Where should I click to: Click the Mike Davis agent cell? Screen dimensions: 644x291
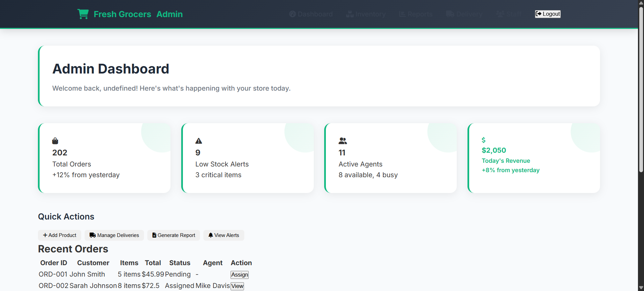[x=213, y=286]
